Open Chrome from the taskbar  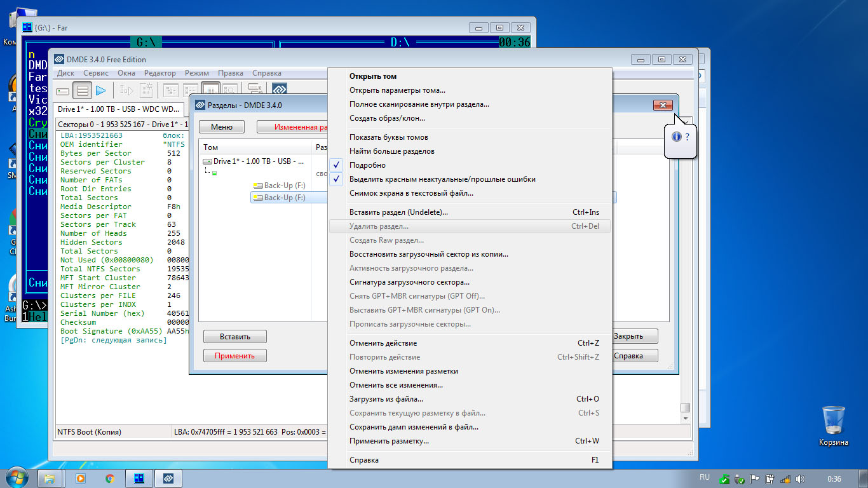click(x=110, y=478)
